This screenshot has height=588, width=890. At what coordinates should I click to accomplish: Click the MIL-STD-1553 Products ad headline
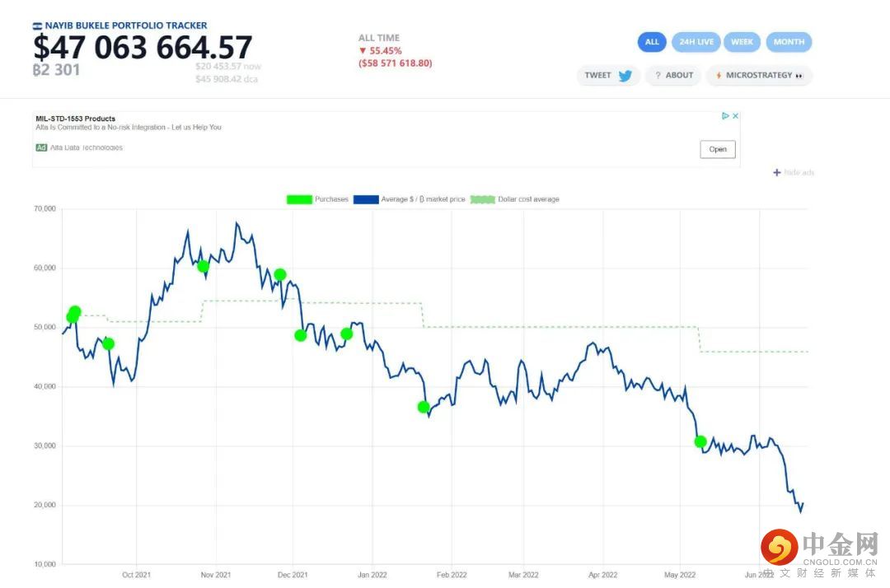76,119
